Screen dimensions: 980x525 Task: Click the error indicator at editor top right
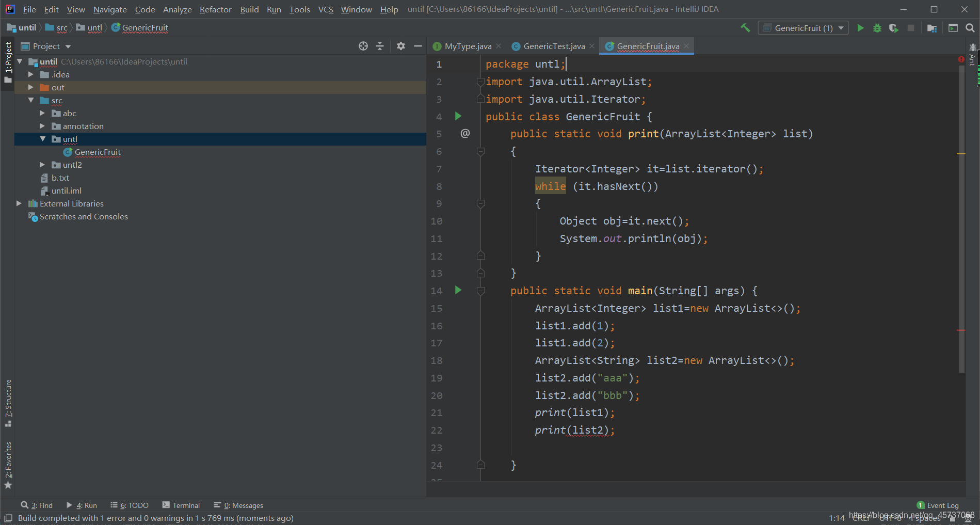pos(961,59)
